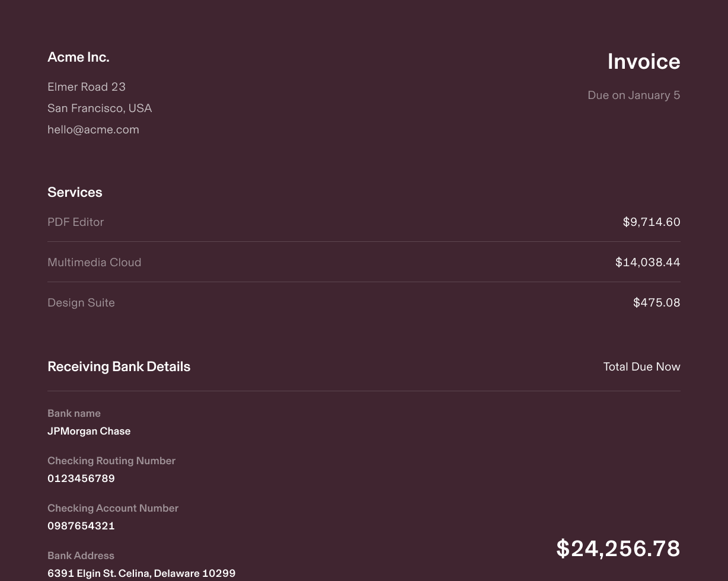Choose the Multimedia Cloud service label
Viewport: 728px width, 581px height.
tap(94, 263)
